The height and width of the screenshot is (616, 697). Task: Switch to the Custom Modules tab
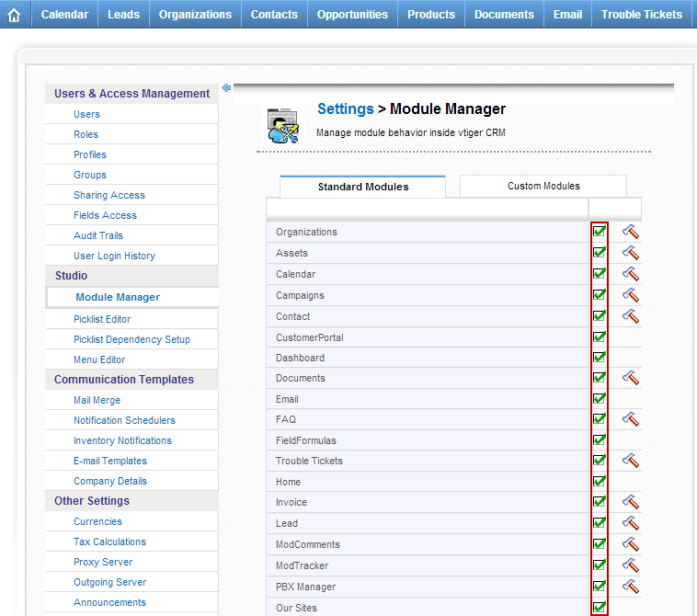543,186
